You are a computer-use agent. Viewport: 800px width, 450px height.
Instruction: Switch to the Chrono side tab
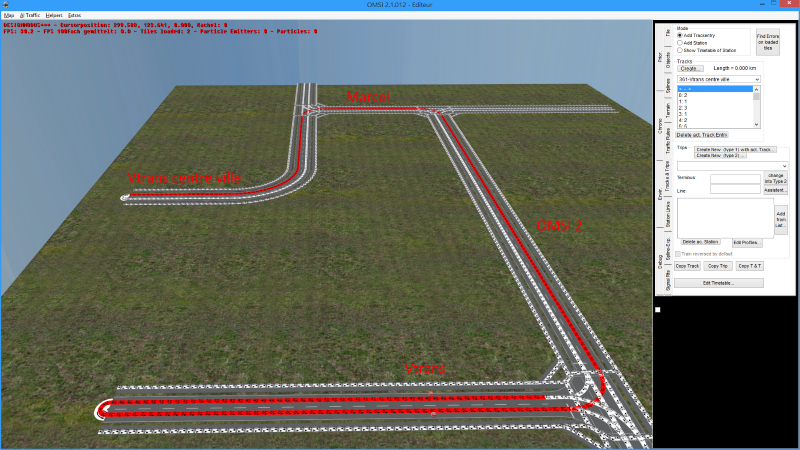point(660,126)
